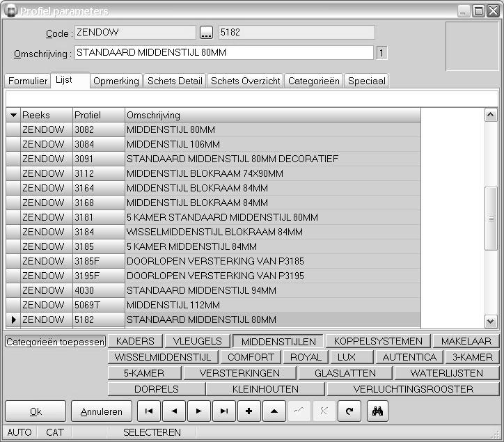Select row STANDAARD MIDDENSTIJL 94MM
The width and height of the screenshot is (504, 442).
214,290
